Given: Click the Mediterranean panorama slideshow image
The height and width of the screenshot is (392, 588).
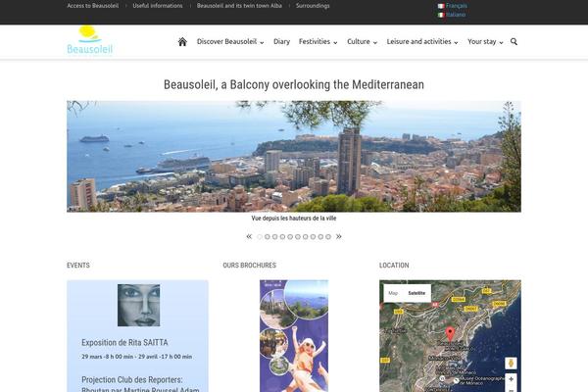Looking at the screenshot, I should tap(294, 156).
